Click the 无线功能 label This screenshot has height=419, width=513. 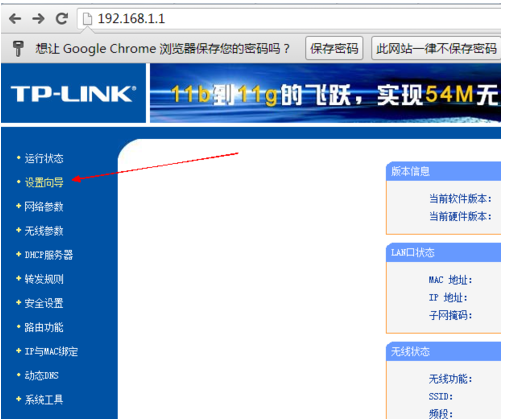(x=451, y=379)
